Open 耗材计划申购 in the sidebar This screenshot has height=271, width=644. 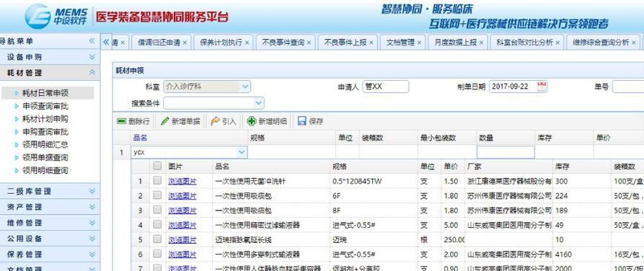[45, 119]
